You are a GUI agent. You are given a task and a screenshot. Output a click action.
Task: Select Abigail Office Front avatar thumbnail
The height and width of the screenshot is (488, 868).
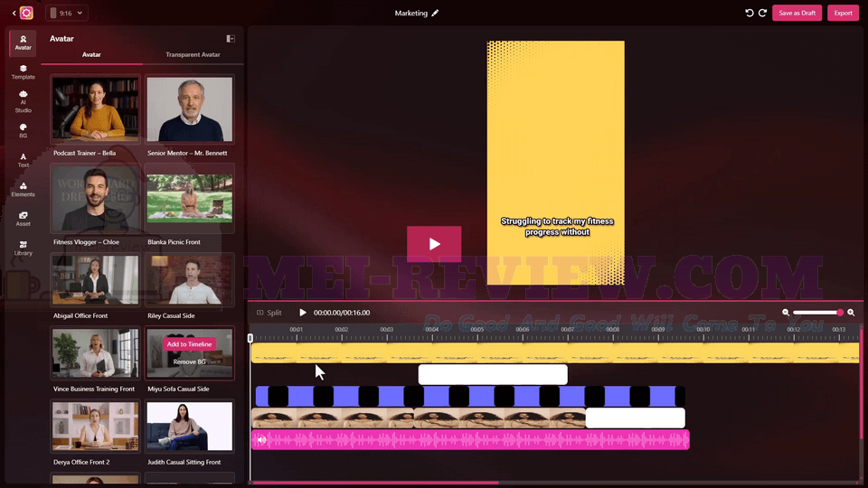click(95, 279)
